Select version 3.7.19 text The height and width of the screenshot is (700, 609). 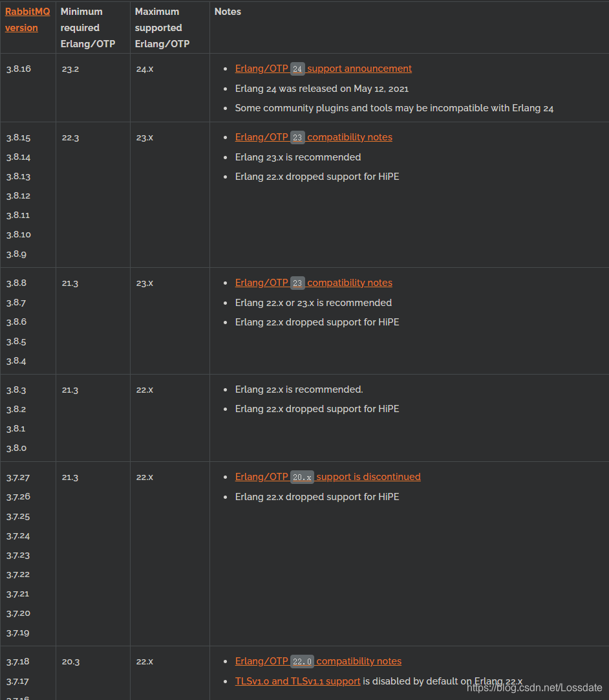[18, 633]
